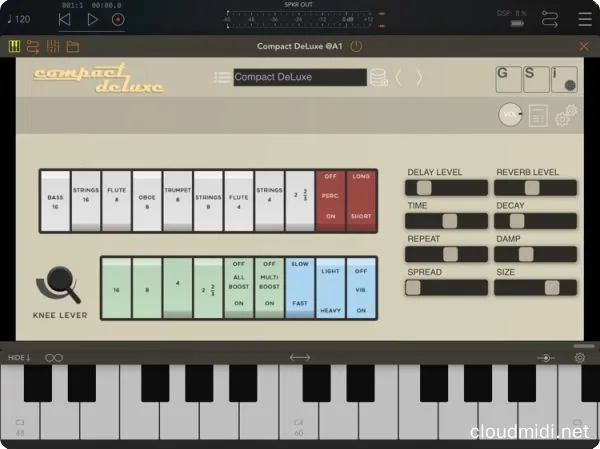600x449 pixels.
Task: Open the signal routing icon in plugin bar
Action: 33,47
